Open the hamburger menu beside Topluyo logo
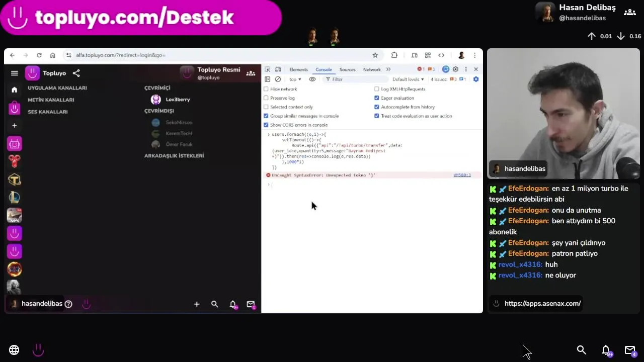 point(15,73)
